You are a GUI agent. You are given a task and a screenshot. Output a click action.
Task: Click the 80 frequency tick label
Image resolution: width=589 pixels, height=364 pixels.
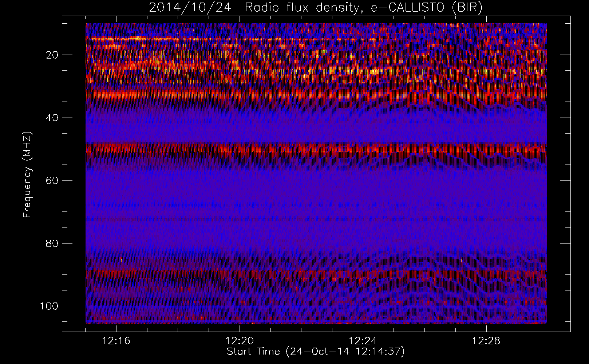(52, 243)
